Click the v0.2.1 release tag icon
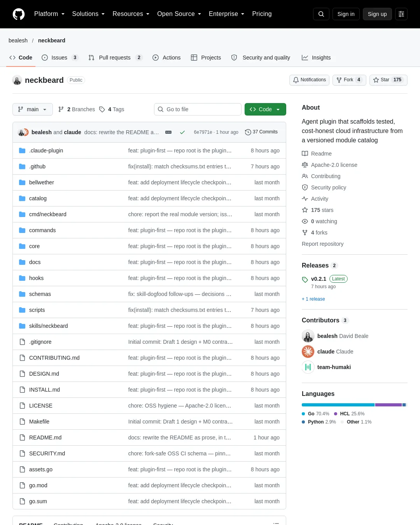The height and width of the screenshot is (525, 420). pos(305,279)
